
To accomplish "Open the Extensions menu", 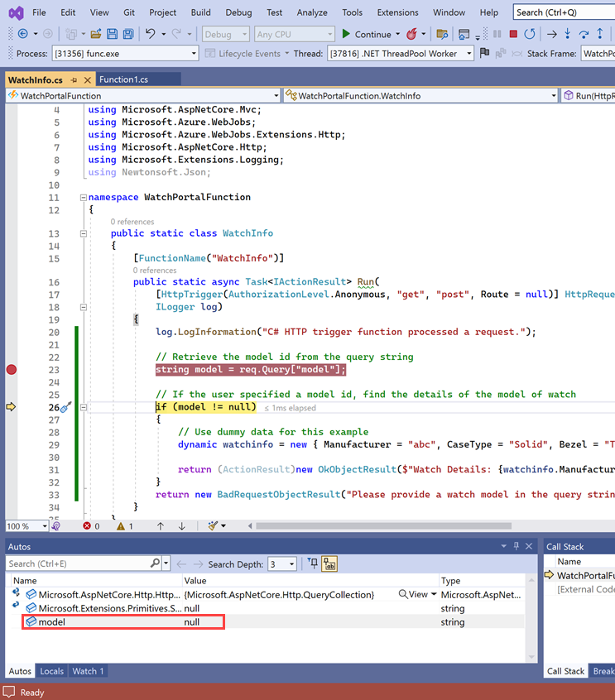I will [x=397, y=12].
